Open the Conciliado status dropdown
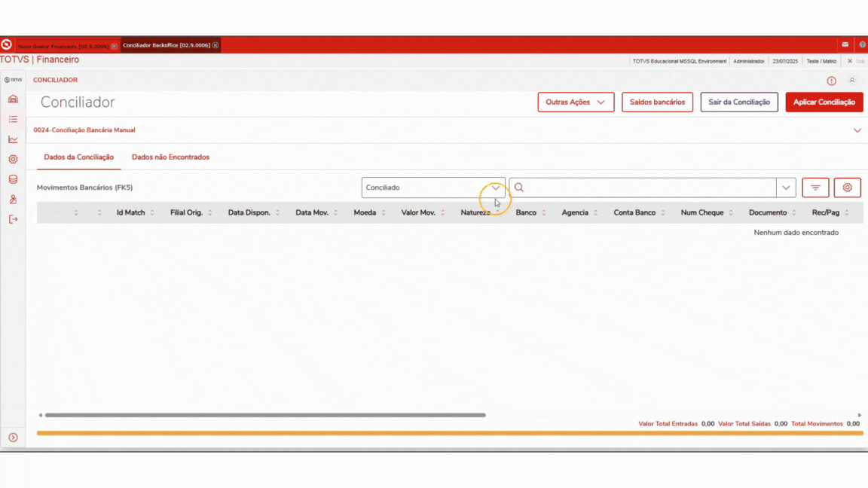Viewport: 868px width, 488px height. coord(433,188)
